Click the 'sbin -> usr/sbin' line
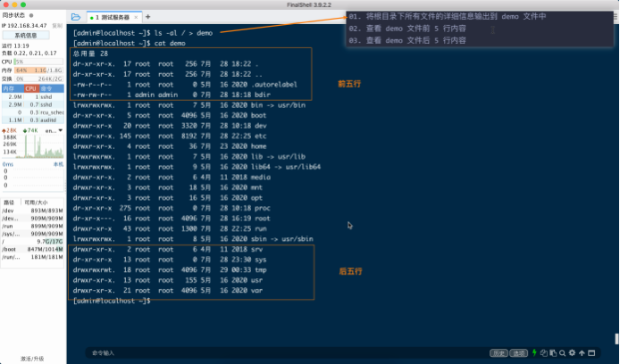 (193, 239)
